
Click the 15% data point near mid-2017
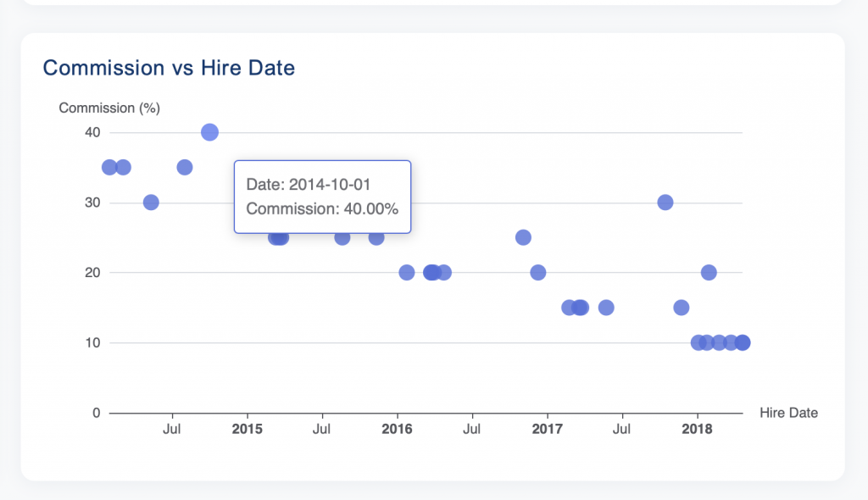click(x=606, y=308)
